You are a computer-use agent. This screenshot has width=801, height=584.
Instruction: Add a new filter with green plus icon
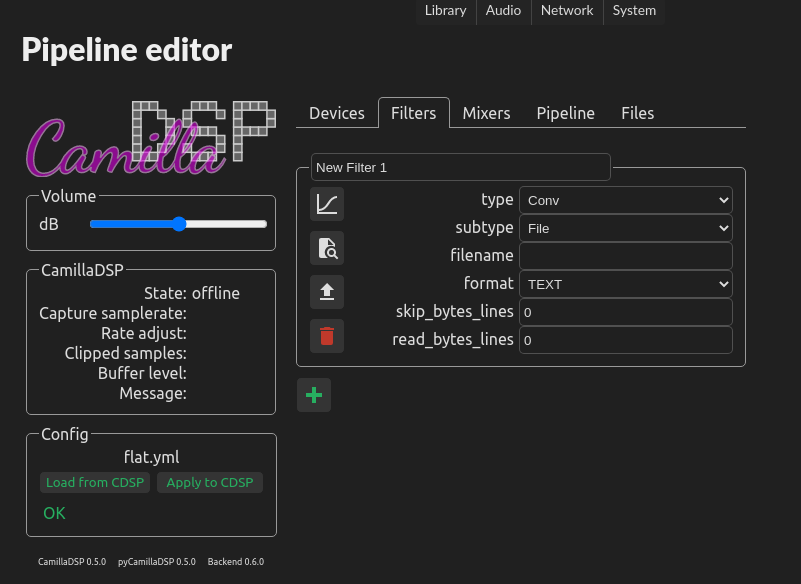click(313, 395)
